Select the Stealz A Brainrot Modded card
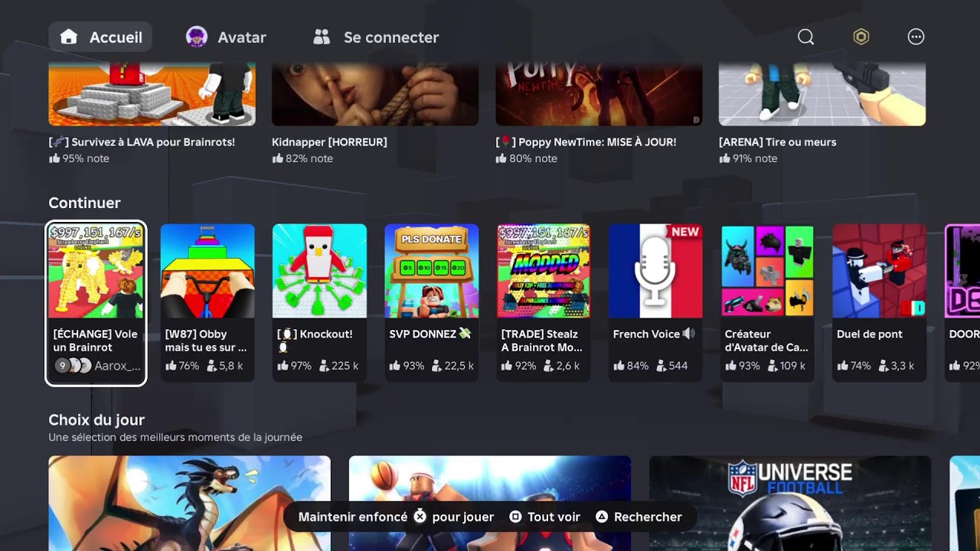Viewport: 980px width, 551px height. point(543,304)
